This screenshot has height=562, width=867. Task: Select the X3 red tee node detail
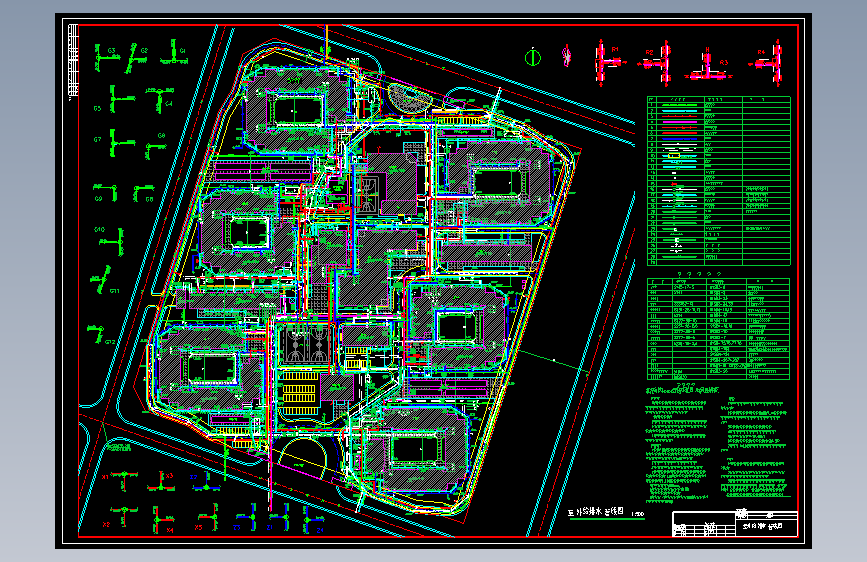pyautogui.click(x=161, y=481)
